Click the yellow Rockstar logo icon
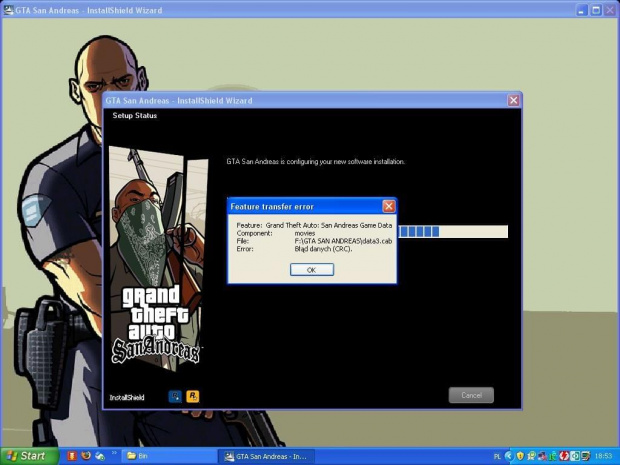This screenshot has width=620, height=465. pyautogui.click(x=193, y=396)
